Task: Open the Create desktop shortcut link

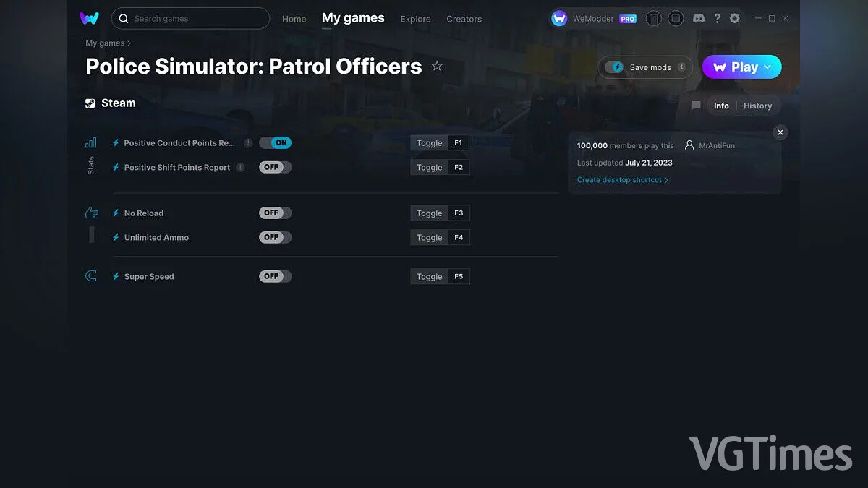Action: (x=620, y=179)
